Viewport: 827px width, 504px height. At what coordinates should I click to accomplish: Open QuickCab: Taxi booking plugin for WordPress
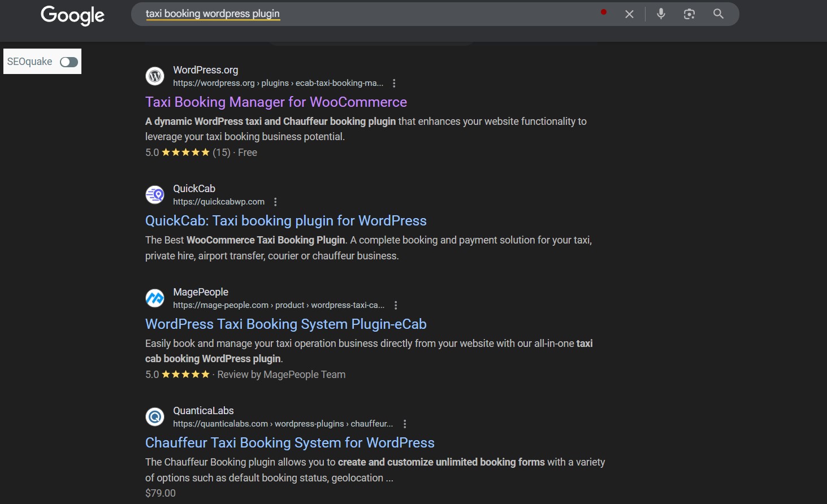(286, 221)
